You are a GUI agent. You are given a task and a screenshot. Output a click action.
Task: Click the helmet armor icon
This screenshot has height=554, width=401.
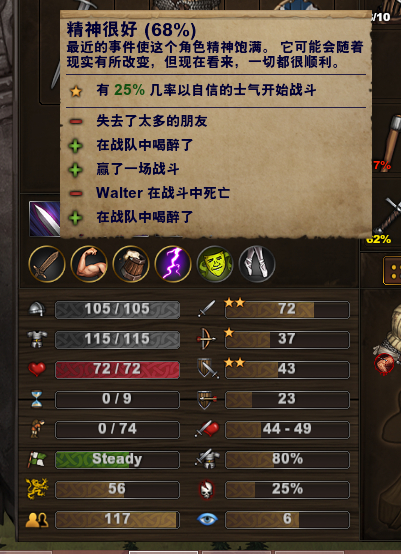click(37, 309)
